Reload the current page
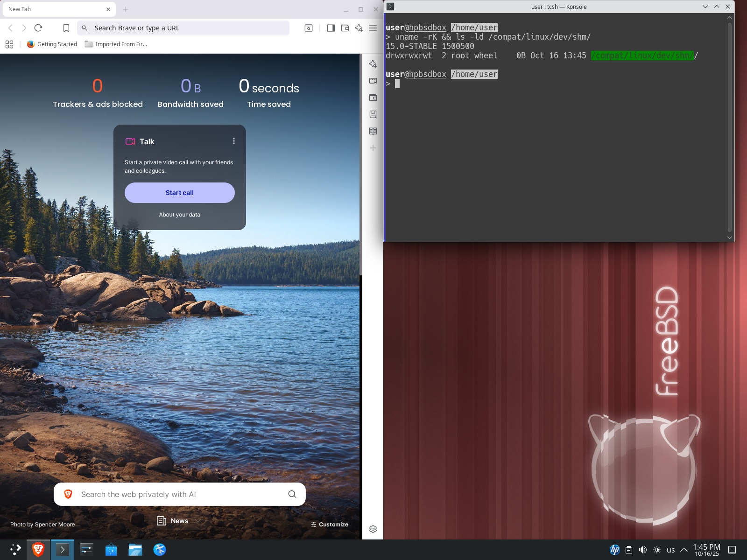Viewport: 747px width, 560px height. pos(38,28)
